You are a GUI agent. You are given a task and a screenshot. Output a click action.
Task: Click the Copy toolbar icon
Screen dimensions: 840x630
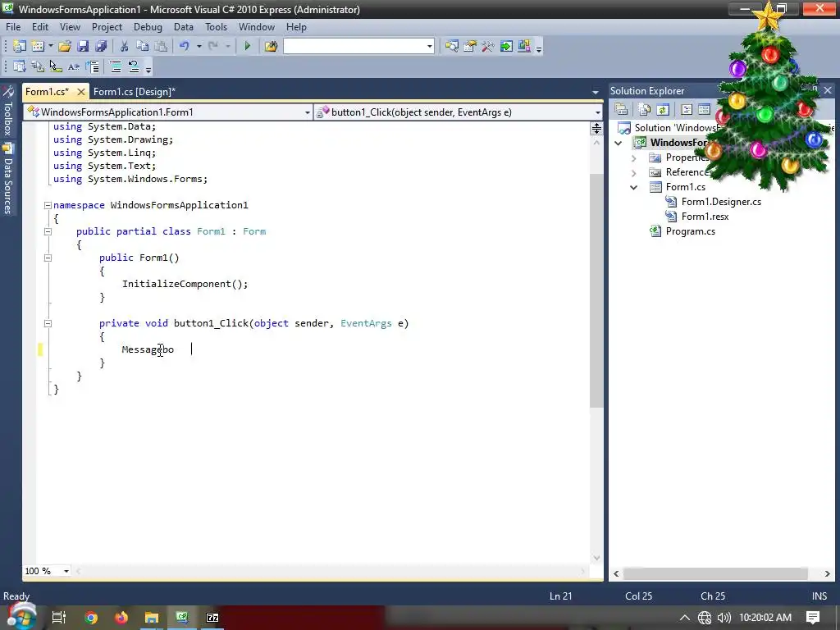(x=142, y=47)
